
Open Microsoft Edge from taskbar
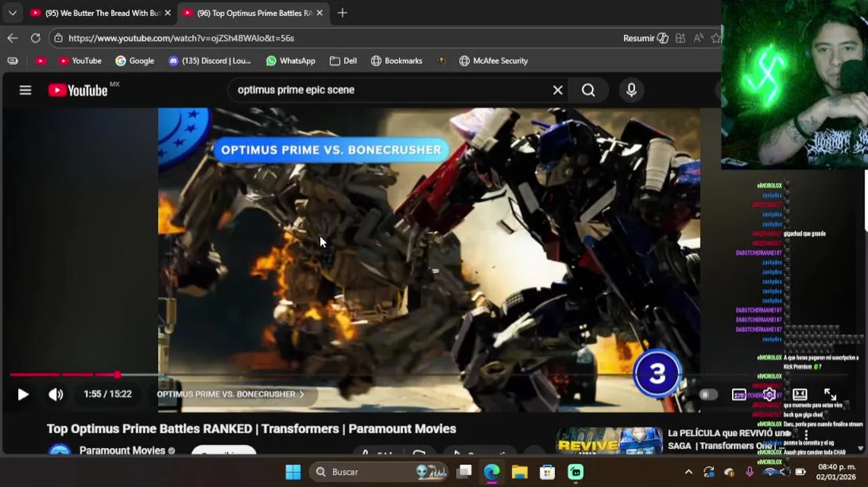click(491, 471)
